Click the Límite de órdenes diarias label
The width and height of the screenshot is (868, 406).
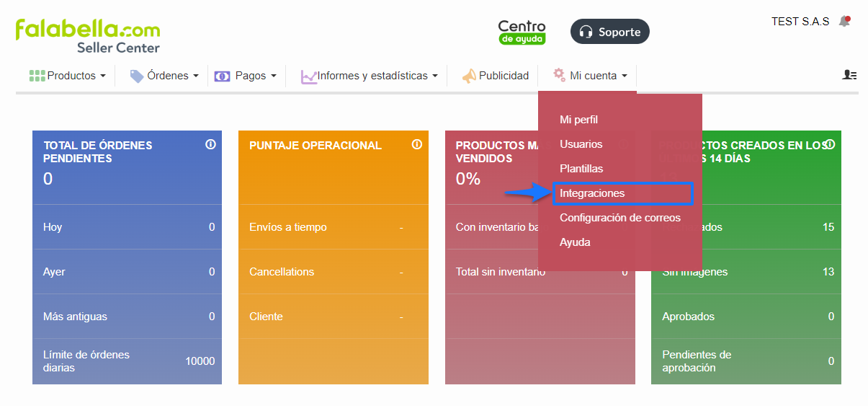pyautogui.click(x=86, y=361)
